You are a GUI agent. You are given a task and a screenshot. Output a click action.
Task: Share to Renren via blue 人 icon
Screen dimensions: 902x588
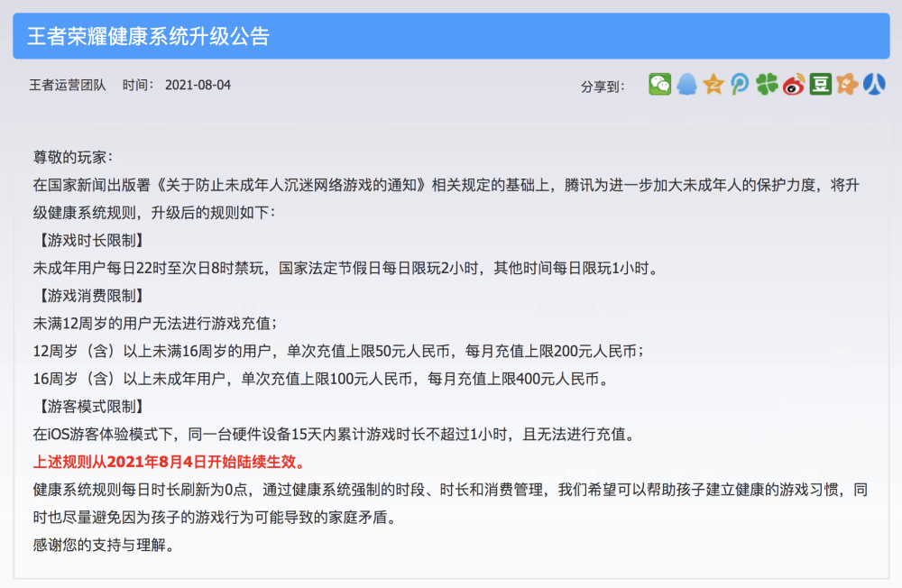click(874, 85)
